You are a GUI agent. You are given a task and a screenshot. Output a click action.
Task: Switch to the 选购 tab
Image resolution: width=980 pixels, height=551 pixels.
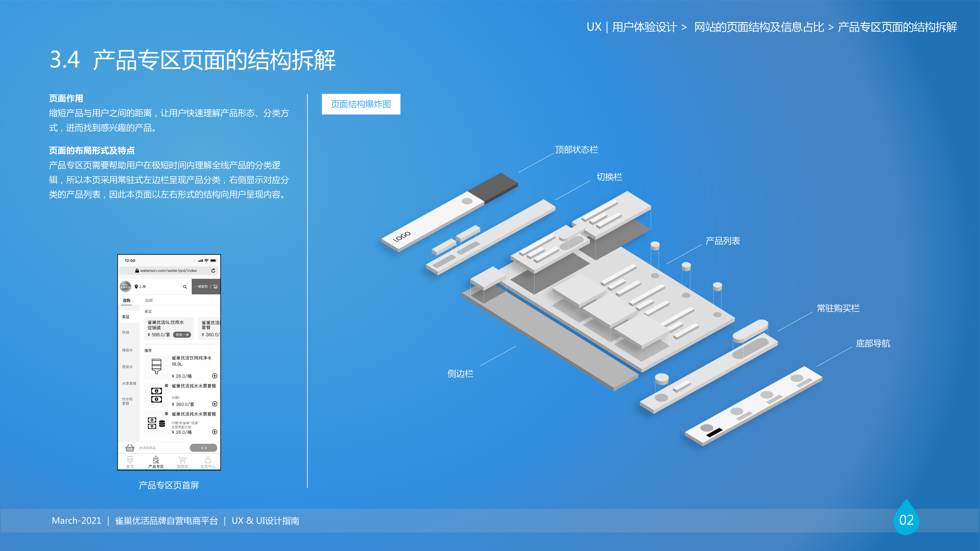pyautogui.click(x=126, y=300)
